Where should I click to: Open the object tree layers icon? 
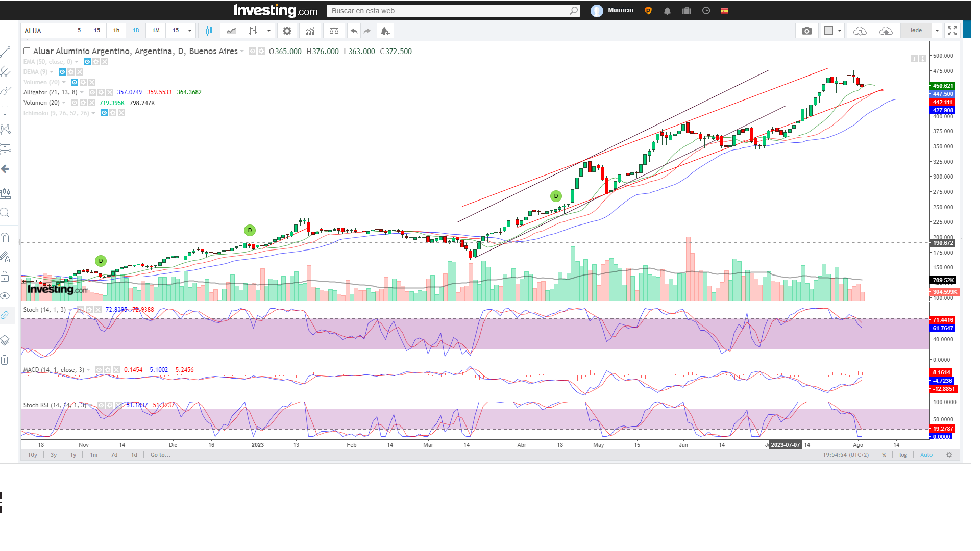pos(5,340)
